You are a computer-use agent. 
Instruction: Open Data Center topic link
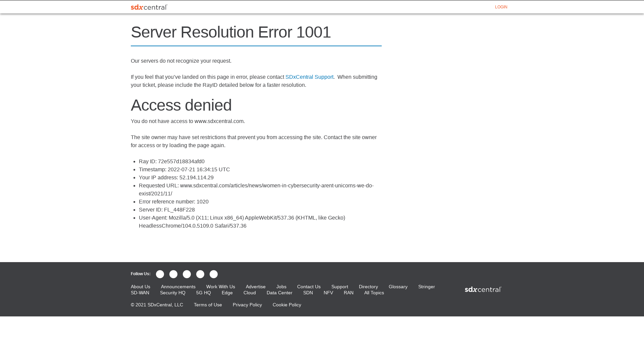(279, 293)
